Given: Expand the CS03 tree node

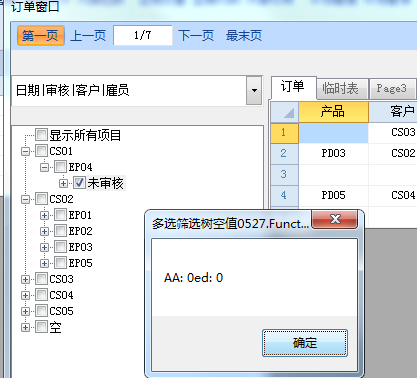Looking at the screenshot, I should (25, 279).
